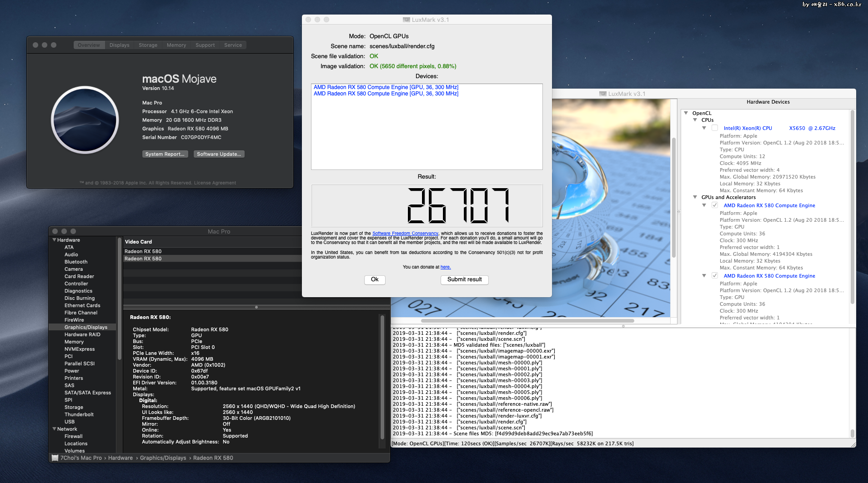Collapse the first AMD Radeon RX 580 details

tap(704, 205)
